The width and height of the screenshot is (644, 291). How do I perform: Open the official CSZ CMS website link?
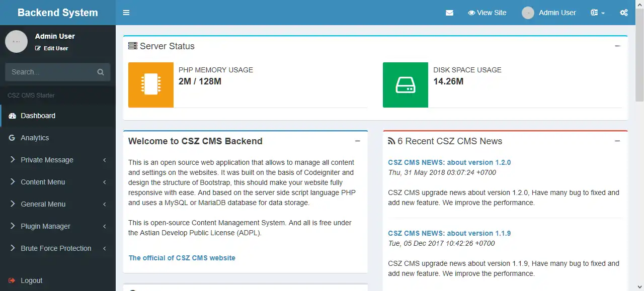click(x=182, y=258)
